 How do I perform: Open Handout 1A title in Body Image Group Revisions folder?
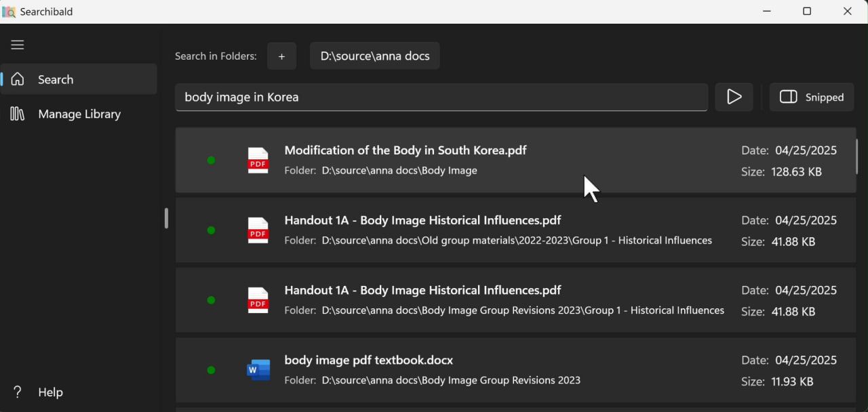[422, 289]
